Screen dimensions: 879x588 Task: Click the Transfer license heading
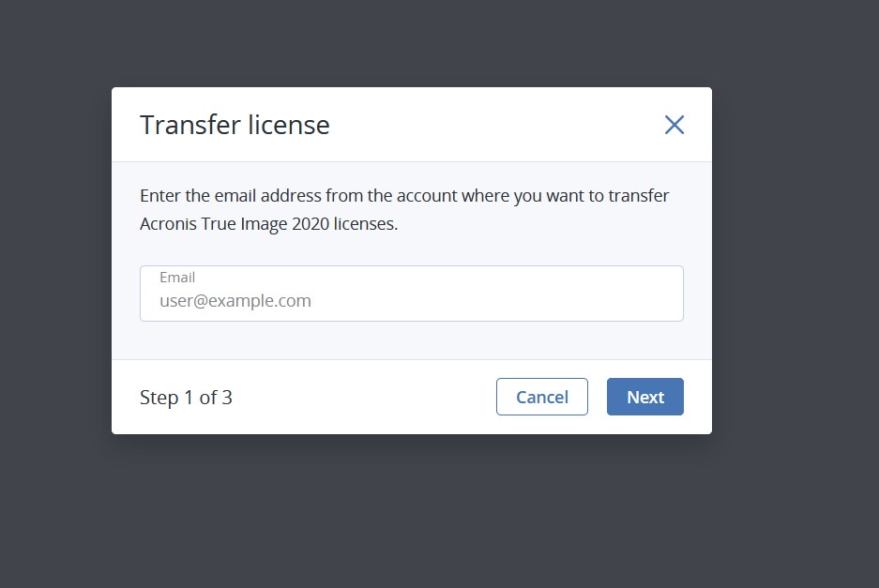pos(235,125)
